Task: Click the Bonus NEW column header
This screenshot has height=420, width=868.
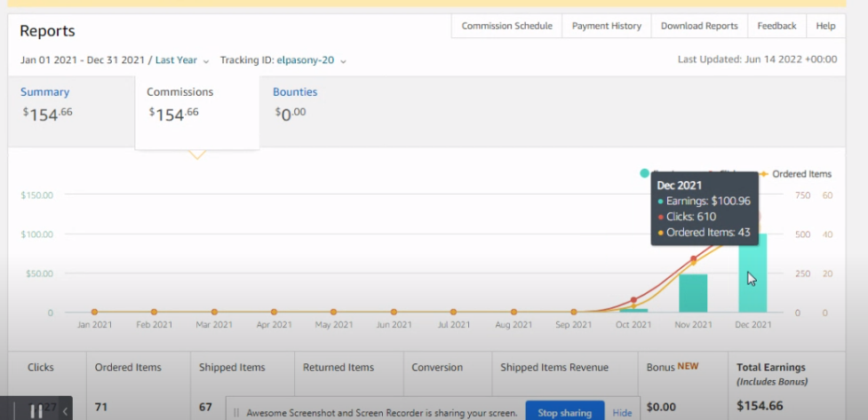Action: click(673, 367)
